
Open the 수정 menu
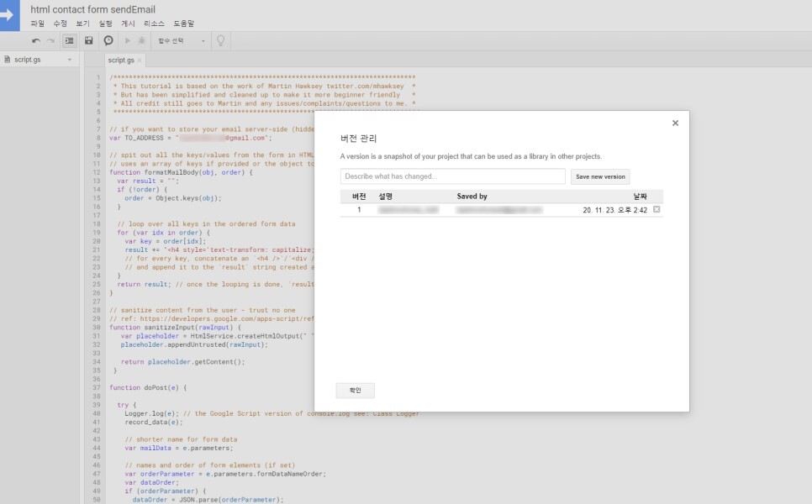click(x=60, y=24)
